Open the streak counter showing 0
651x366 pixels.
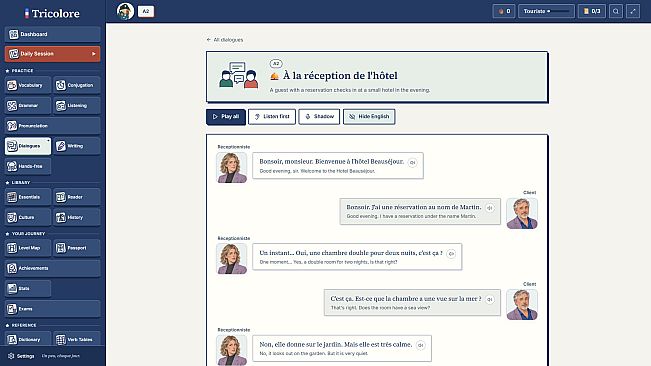point(504,11)
